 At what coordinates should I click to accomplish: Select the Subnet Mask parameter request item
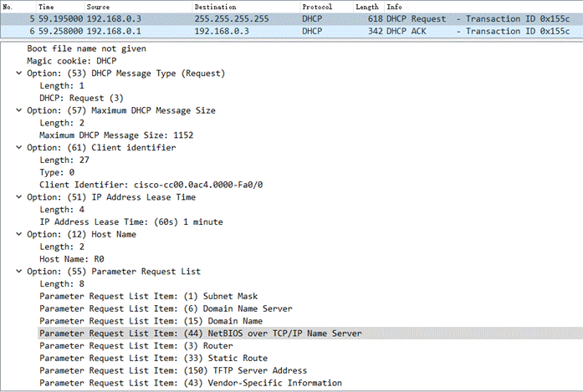pos(148,296)
